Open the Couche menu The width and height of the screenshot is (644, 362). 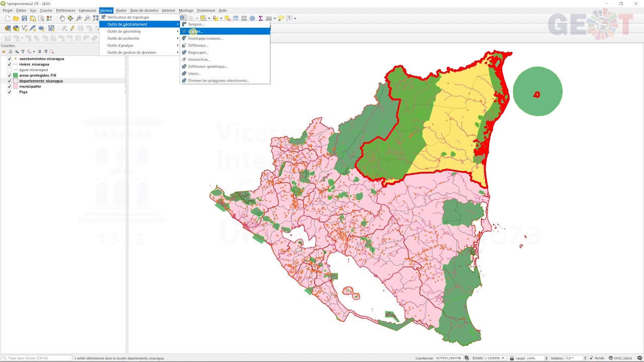(x=46, y=10)
